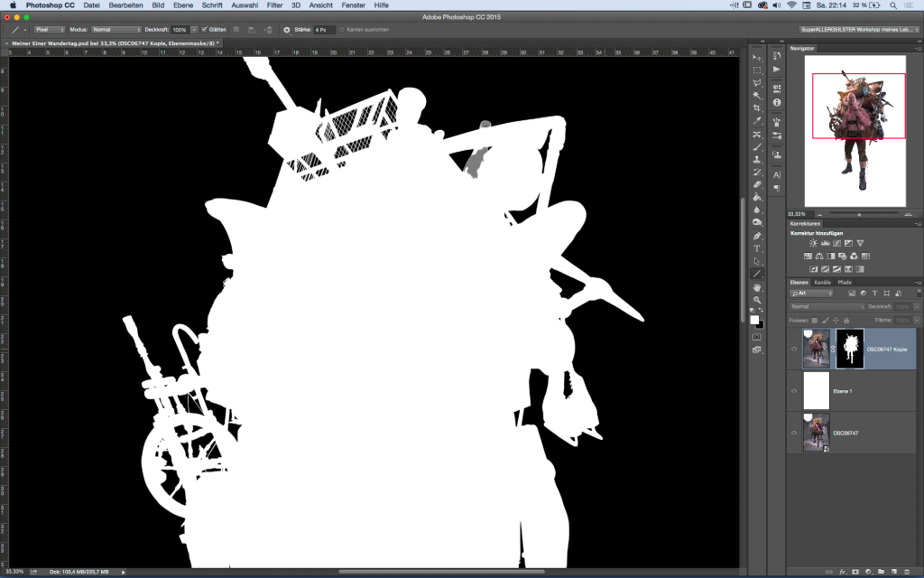924x578 pixels.
Task: Add a Brightness/Contrast adjustment
Action: pyautogui.click(x=813, y=243)
